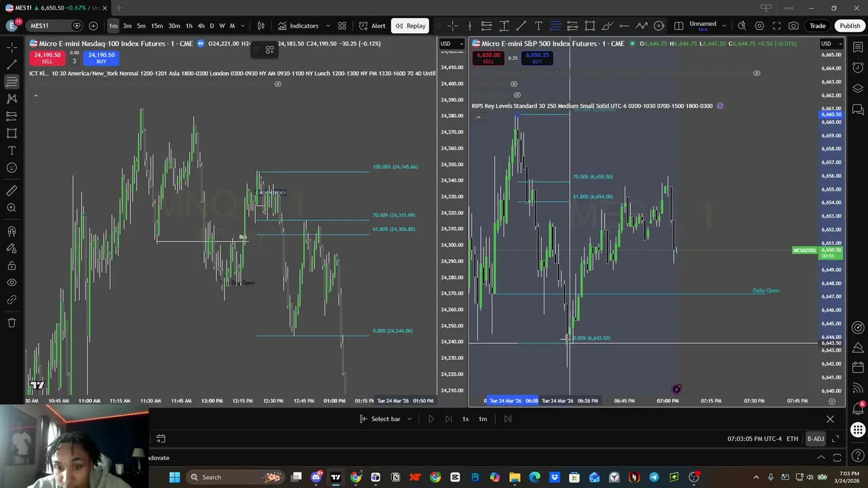
Task: Open the candlestick chart type selector
Action: click(x=261, y=26)
